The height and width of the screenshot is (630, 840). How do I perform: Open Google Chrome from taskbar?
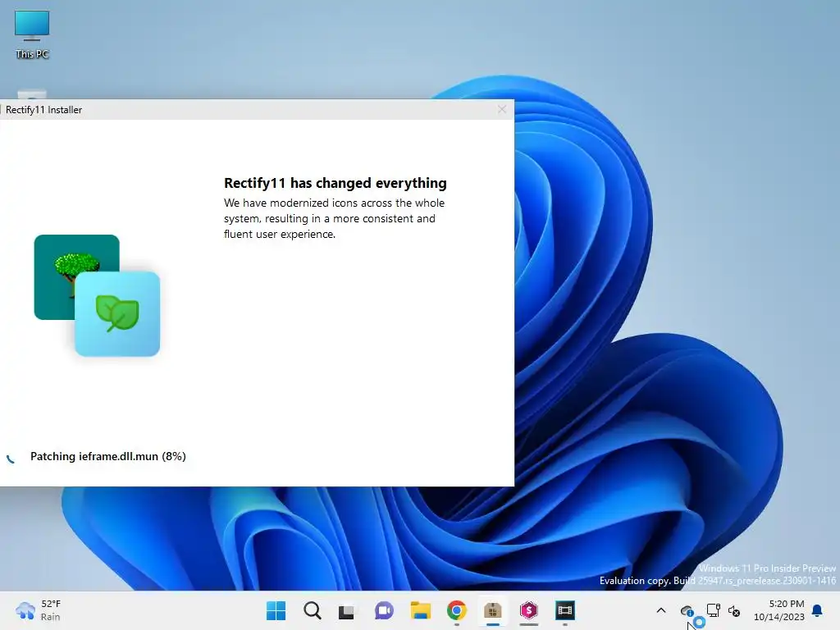457,610
